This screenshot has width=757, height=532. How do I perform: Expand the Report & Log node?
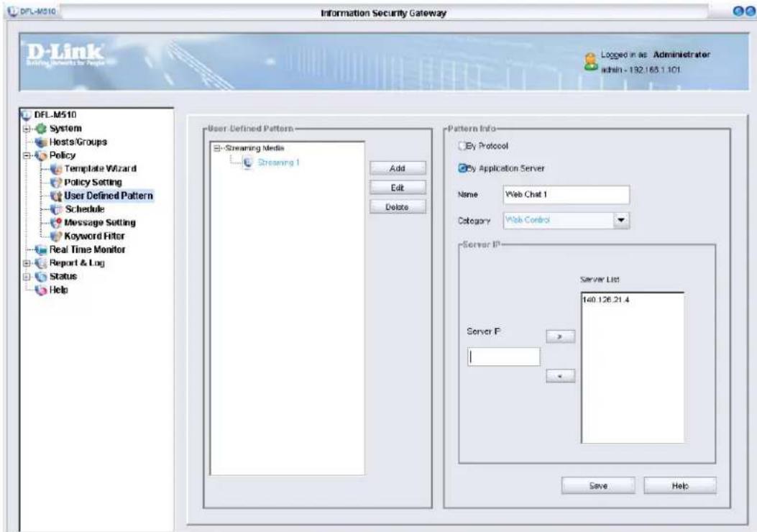tap(27, 264)
